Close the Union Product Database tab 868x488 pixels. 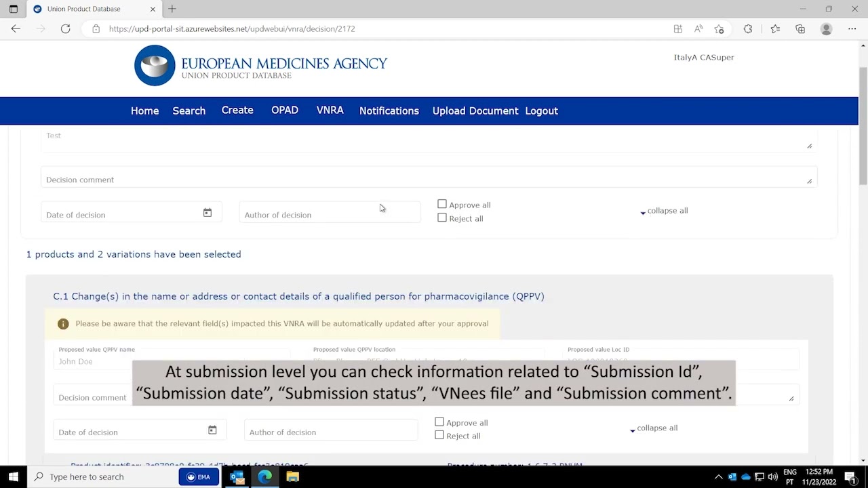[x=153, y=9]
